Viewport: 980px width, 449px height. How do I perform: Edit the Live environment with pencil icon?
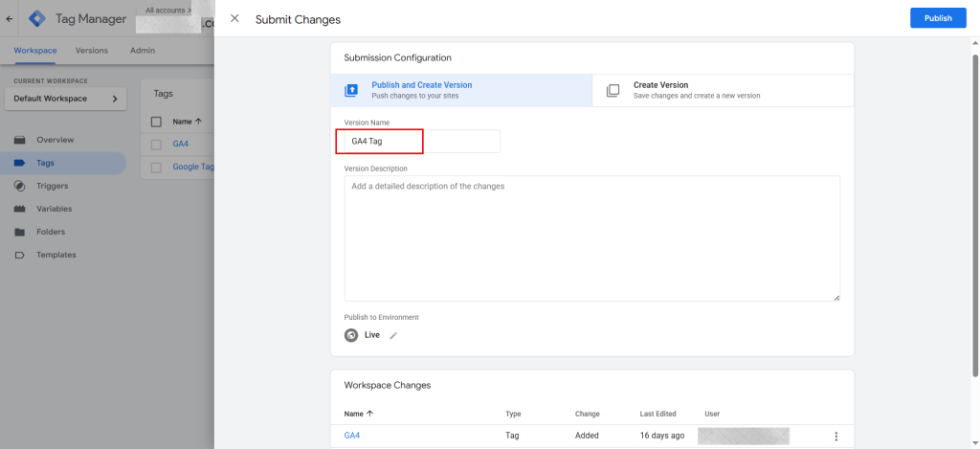[x=393, y=335]
